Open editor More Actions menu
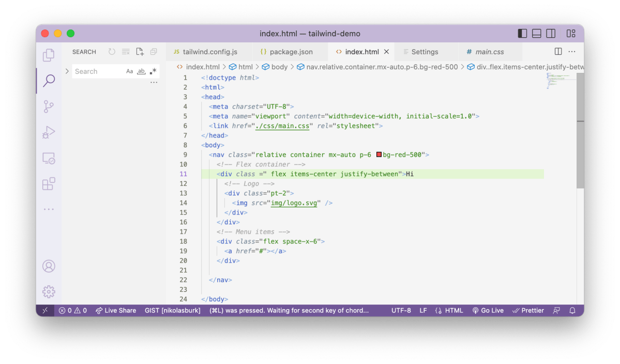 point(572,51)
